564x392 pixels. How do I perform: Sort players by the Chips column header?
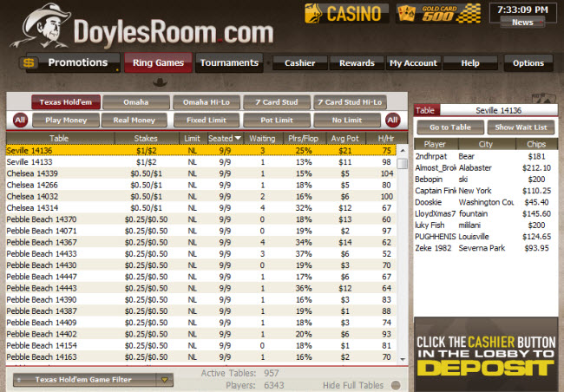pyautogui.click(x=536, y=144)
